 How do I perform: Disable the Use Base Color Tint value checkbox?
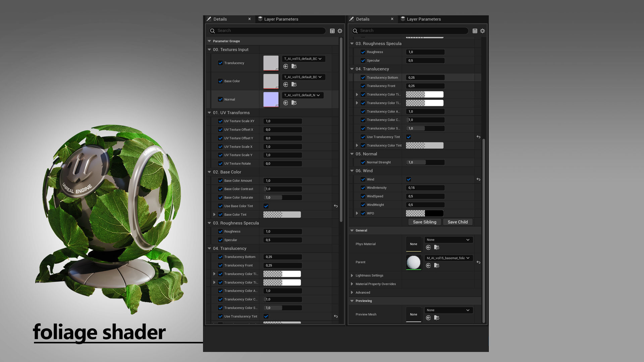click(266, 206)
